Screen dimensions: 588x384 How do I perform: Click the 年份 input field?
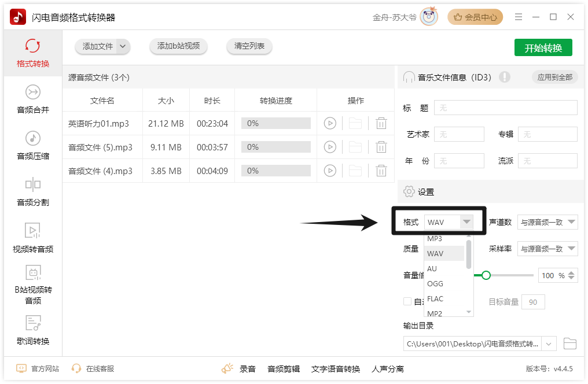point(459,161)
